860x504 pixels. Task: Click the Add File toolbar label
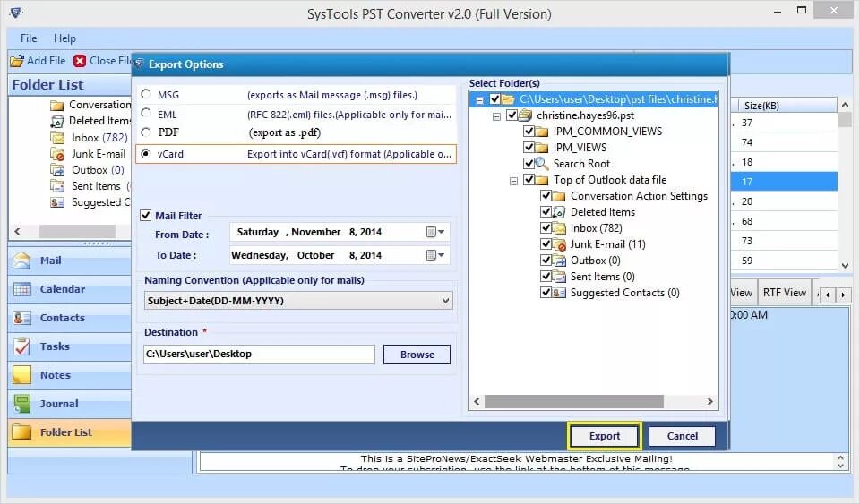[47, 61]
